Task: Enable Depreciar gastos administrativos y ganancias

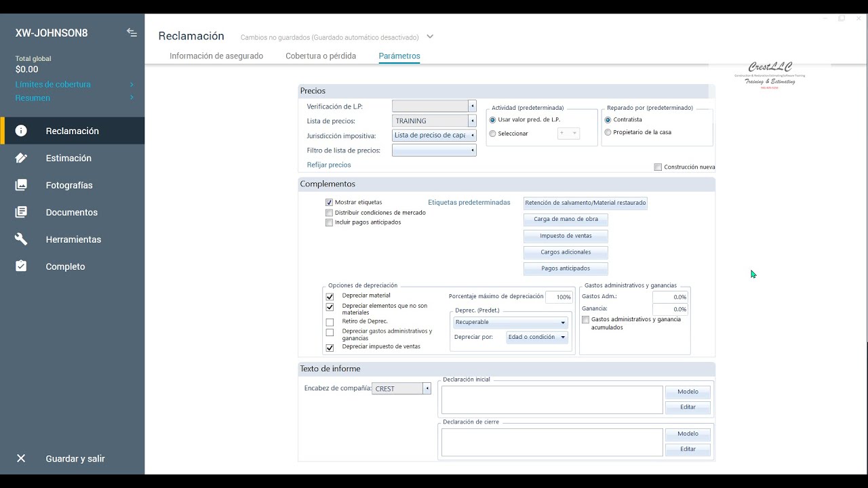Action: (x=330, y=332)
